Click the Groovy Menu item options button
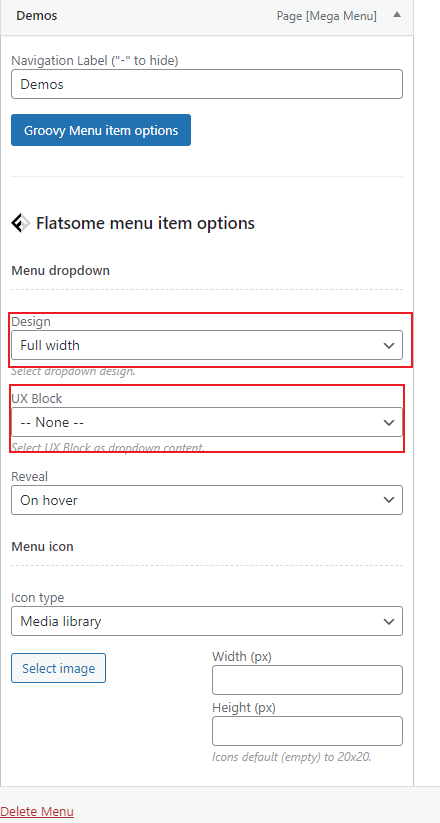The height and width of the screenshot is (823, 440). (101, 130)
